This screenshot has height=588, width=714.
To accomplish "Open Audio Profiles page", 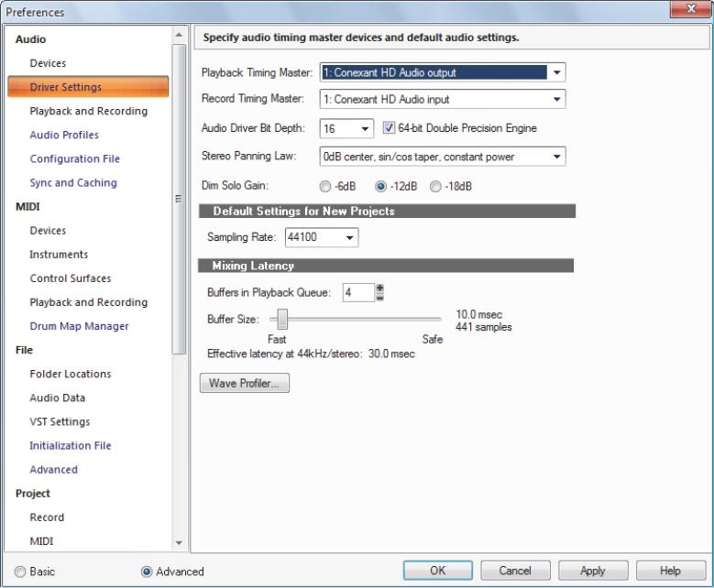I will 64,135.
